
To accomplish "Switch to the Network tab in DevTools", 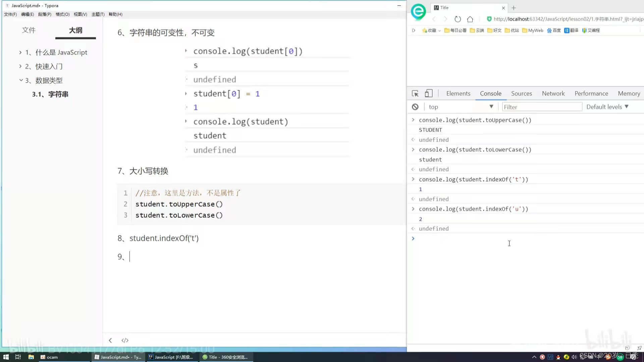I will pos(553,94).
